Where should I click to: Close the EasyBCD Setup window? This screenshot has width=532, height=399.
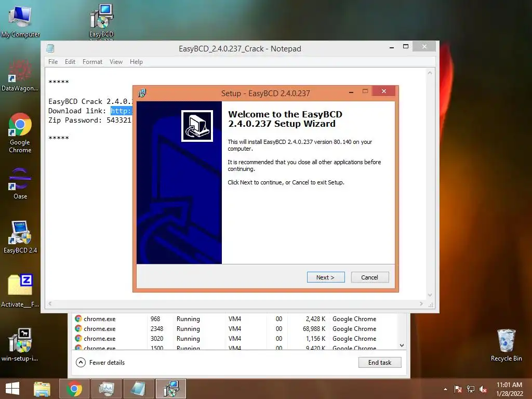[384, 91]
